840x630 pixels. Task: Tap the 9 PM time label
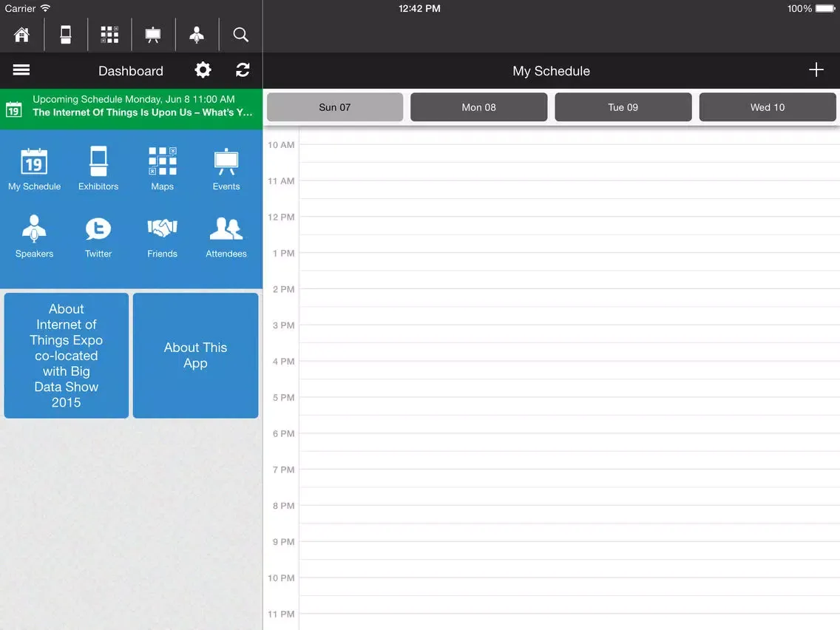click(x=283, y=541)
